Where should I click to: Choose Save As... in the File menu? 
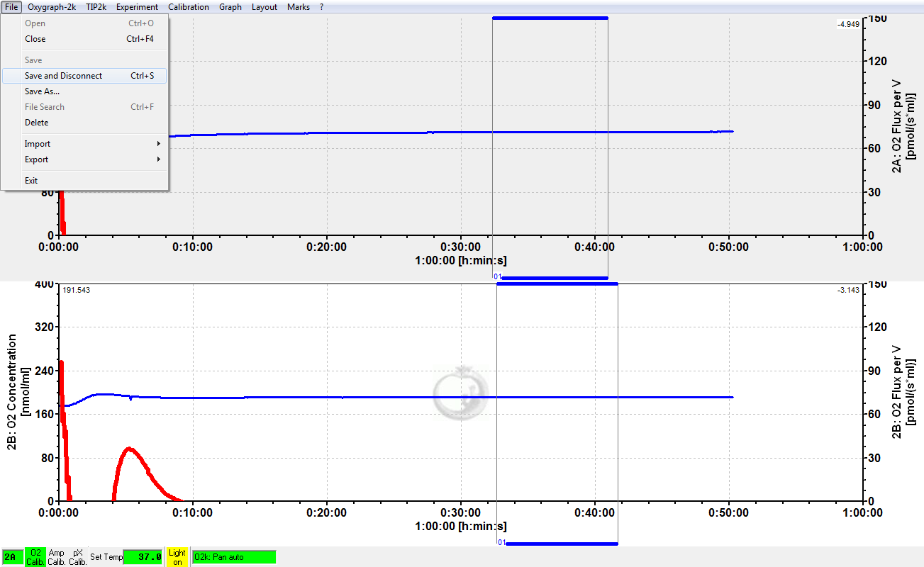tap(84, 91)
